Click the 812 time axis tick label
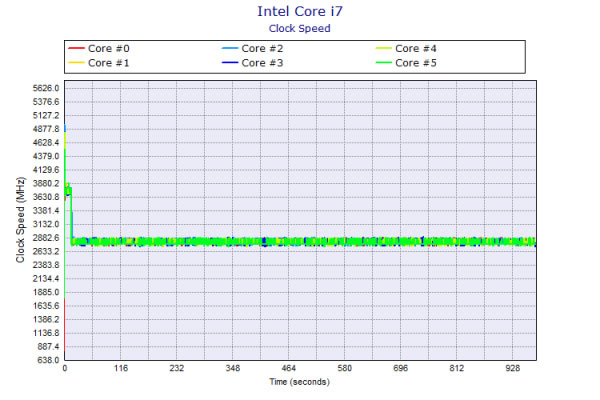 pyautogui.click(x=457, y=368)
